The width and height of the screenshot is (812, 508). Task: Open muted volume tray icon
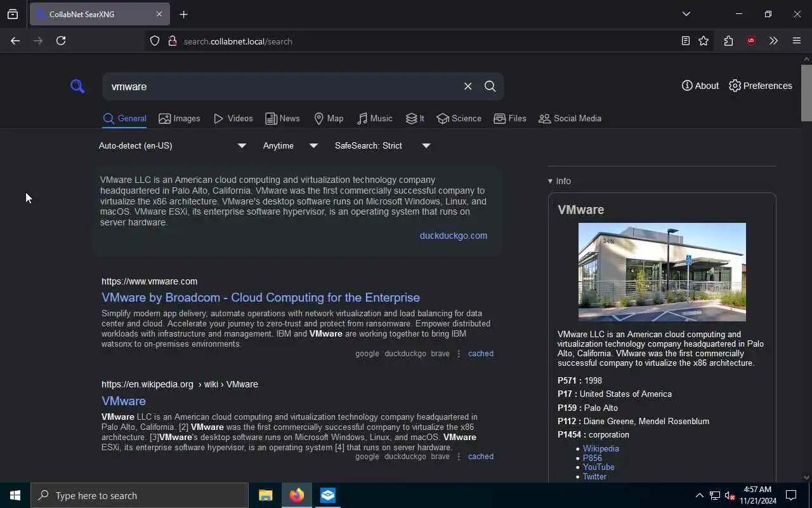[x=730, y=495]
